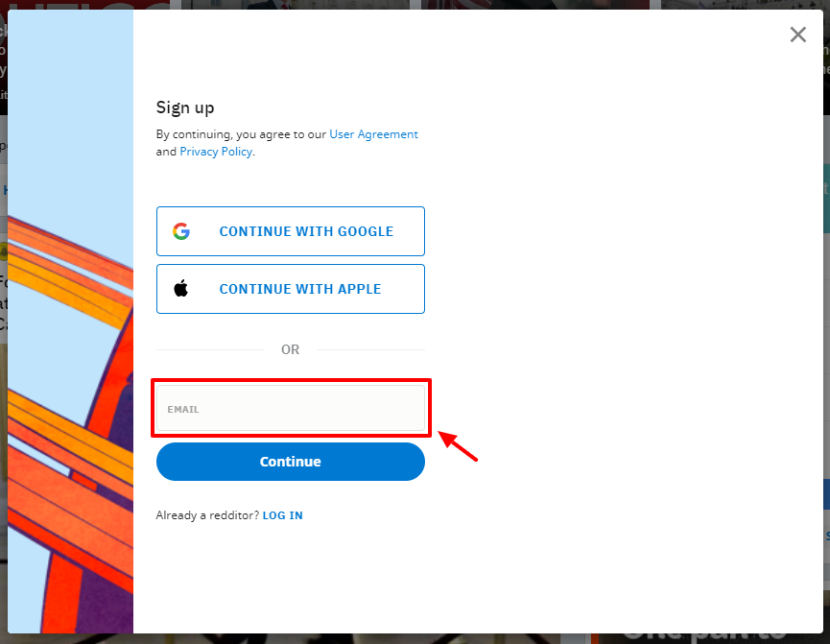Click the Sign up heading

(x=185, y=108)
